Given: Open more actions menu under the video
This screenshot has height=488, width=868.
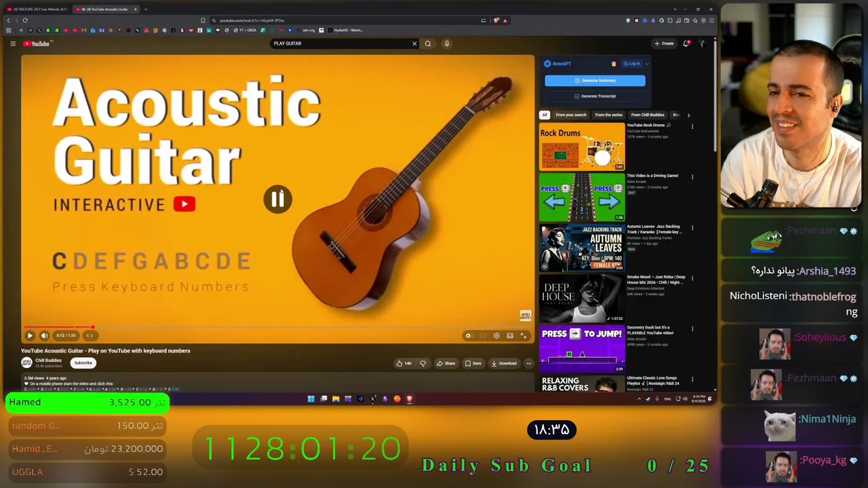Looking at the screenshot, I should click(x=529, y=363).
